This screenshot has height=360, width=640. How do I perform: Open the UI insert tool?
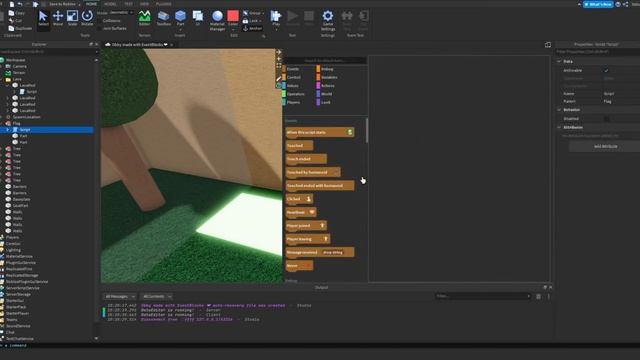click(x=198, y=18)
